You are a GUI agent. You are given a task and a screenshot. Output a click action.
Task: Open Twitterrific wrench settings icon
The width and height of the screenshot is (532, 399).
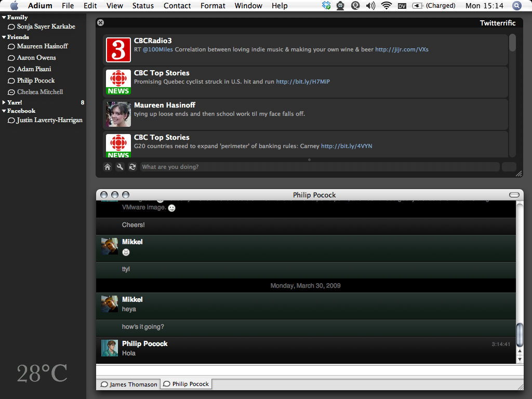pyautogui.click(x=120, y=167)
